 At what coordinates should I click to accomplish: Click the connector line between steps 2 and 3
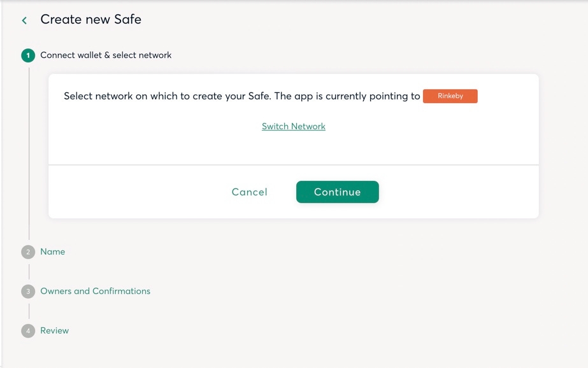pyautogui.click(x=29, y=272)
